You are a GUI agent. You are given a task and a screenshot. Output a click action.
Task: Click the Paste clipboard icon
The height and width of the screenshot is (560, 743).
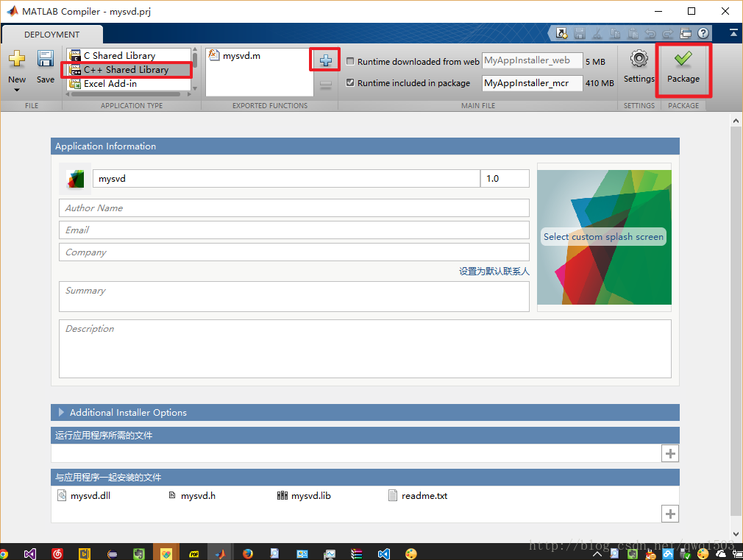633,33
